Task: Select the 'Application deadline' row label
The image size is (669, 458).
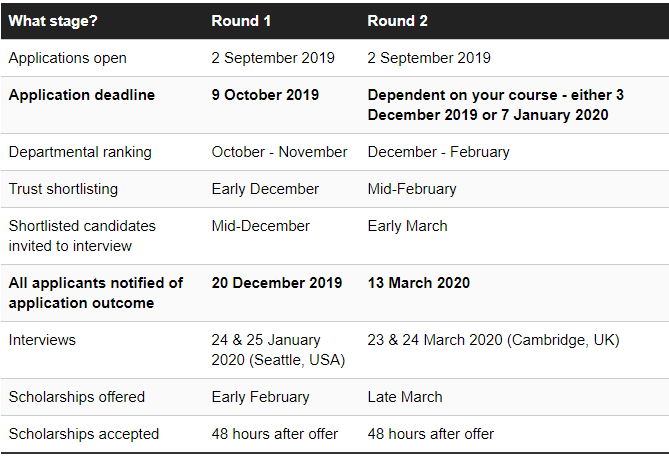Action: 81,95
